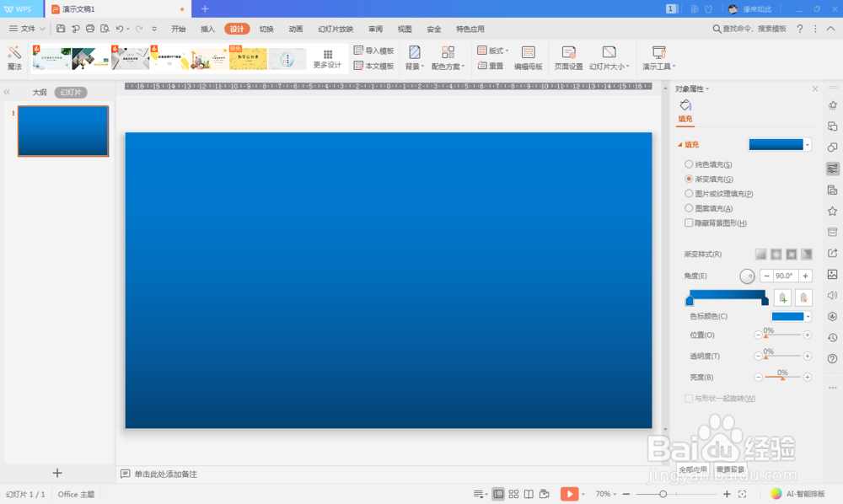Start slideshow with the orange play button
Screen dimensions: 843x504
pos(569,494)
